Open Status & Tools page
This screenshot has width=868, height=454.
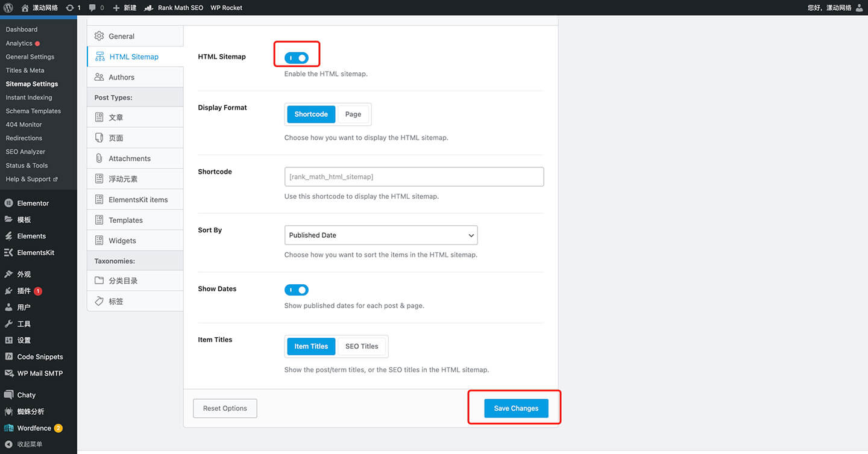[27, 165]
